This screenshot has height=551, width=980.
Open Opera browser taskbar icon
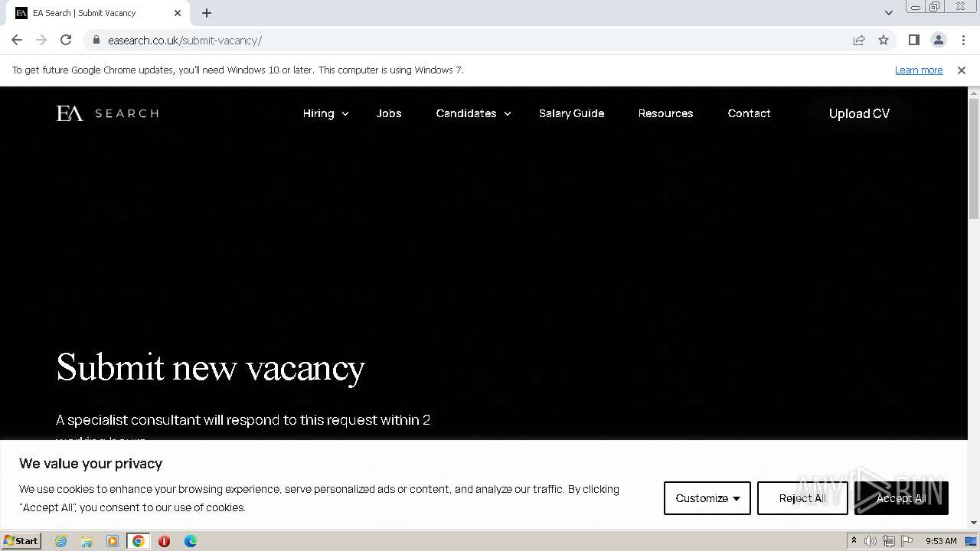coord(164,541)
